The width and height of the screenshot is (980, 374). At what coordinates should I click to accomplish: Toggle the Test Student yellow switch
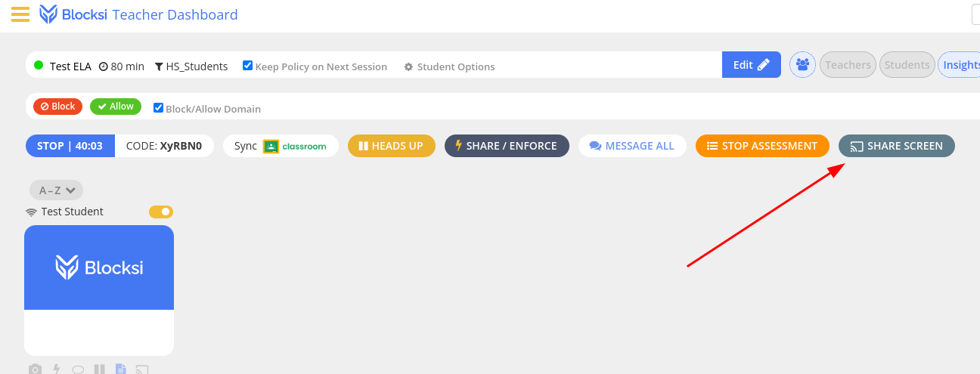point(161,212)
